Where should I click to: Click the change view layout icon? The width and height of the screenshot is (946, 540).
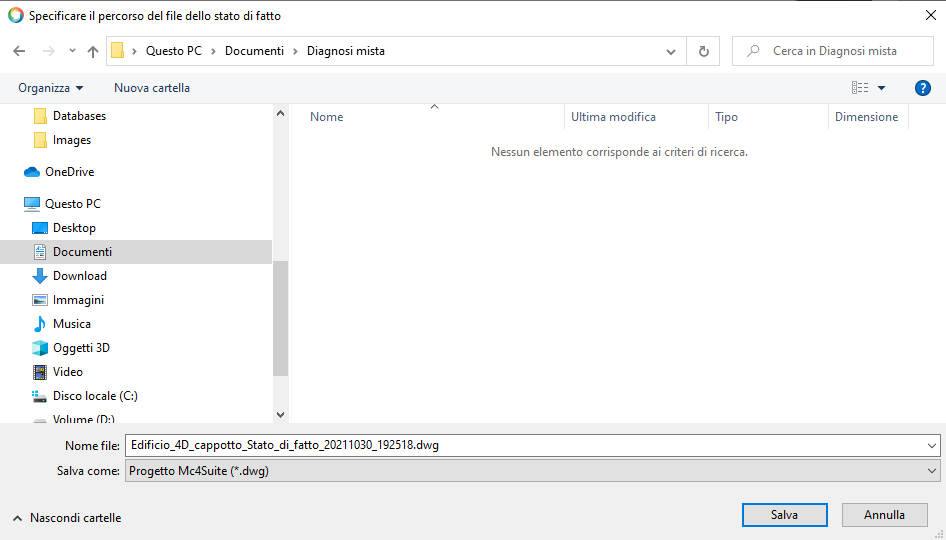860,88
